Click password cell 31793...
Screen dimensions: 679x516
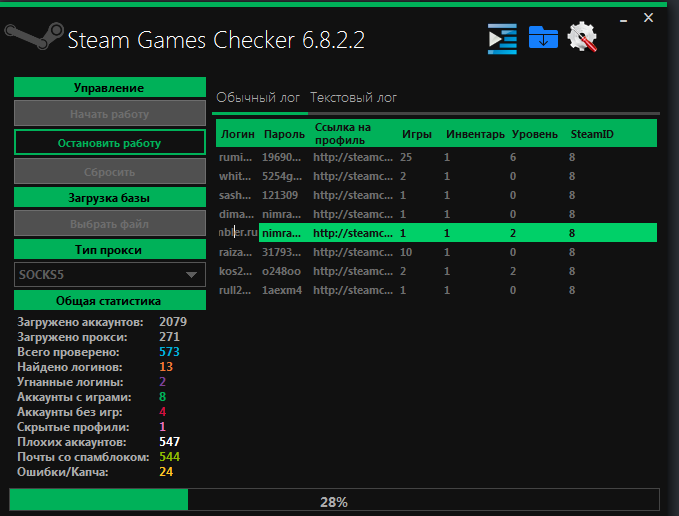click(x=281, y=252)
